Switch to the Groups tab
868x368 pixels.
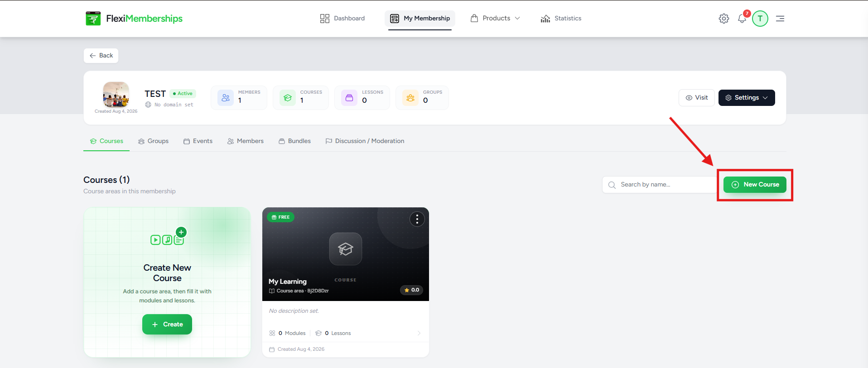153,141
